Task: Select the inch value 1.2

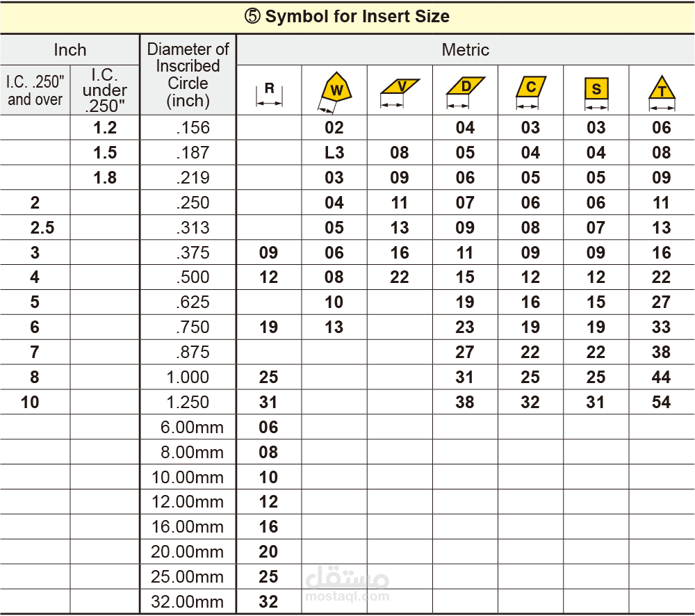Action: [x=105, y=128]
